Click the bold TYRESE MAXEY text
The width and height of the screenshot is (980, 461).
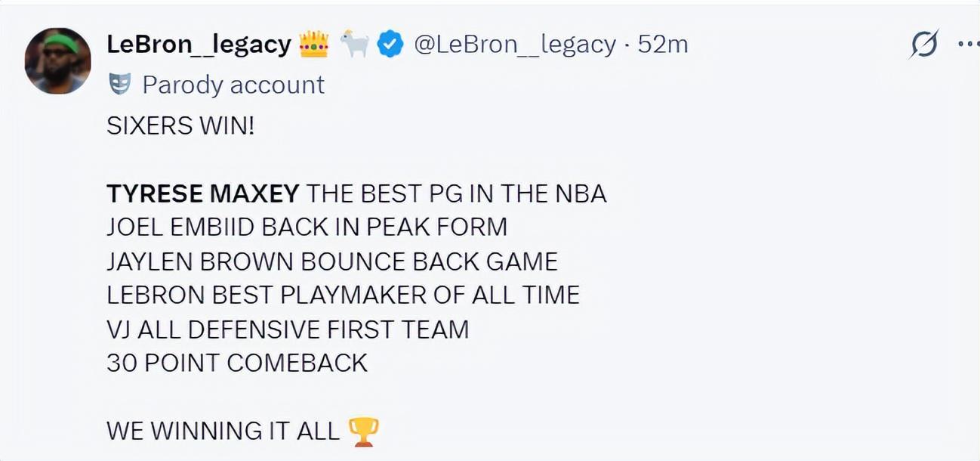[x=203, y=194]
